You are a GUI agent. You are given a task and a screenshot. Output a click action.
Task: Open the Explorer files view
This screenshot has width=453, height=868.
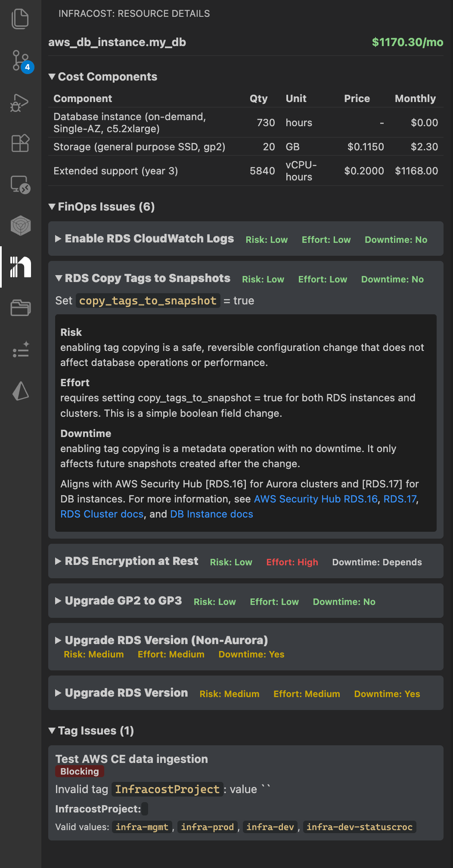pos(20,19)
